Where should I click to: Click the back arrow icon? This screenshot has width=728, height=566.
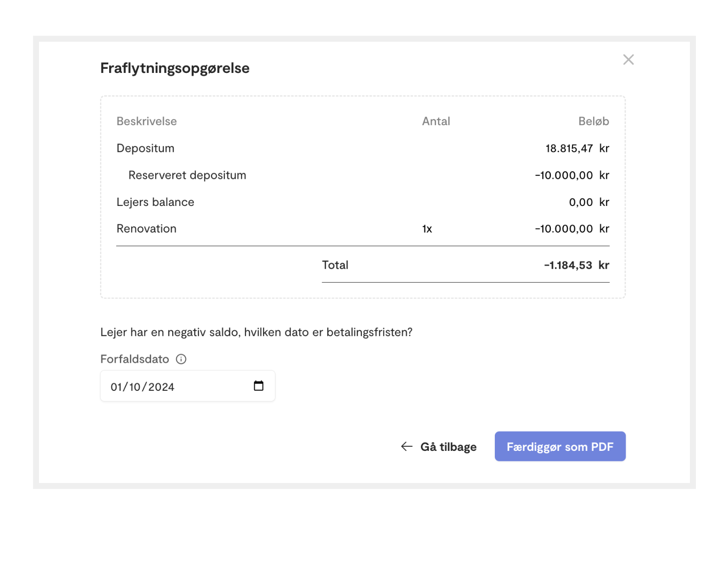(x=407, y=446)
